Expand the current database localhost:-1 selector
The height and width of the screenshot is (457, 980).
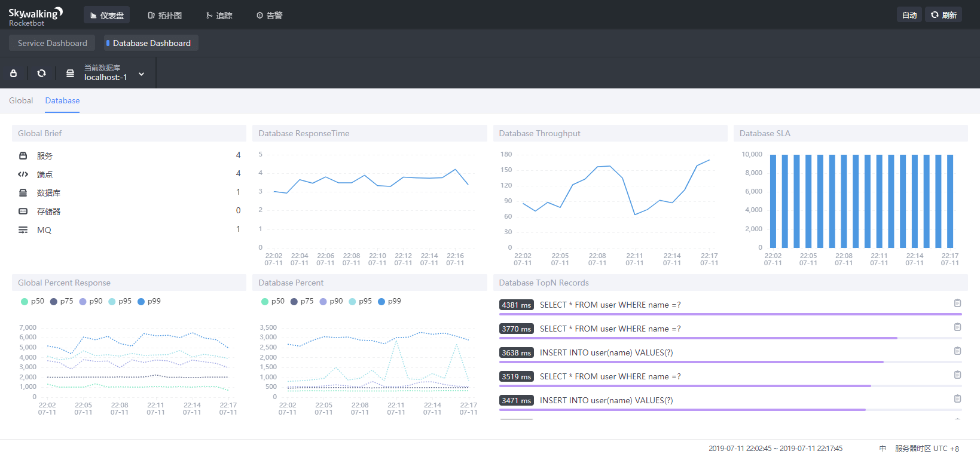141,74
